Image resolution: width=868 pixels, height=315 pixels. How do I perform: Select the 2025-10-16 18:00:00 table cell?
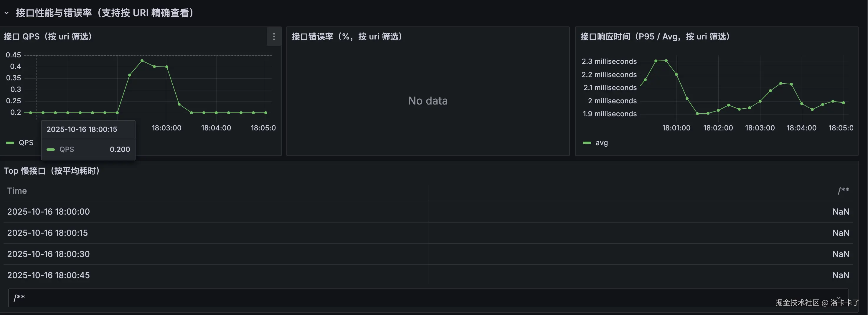(x=49, y=212)
